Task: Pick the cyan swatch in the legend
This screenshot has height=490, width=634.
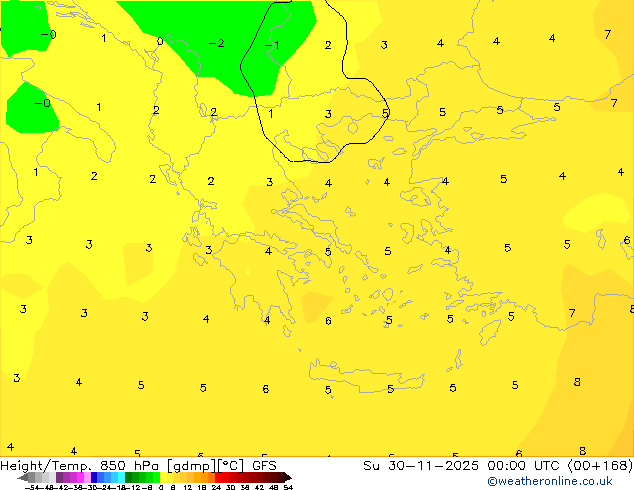Action: [121, 477]
